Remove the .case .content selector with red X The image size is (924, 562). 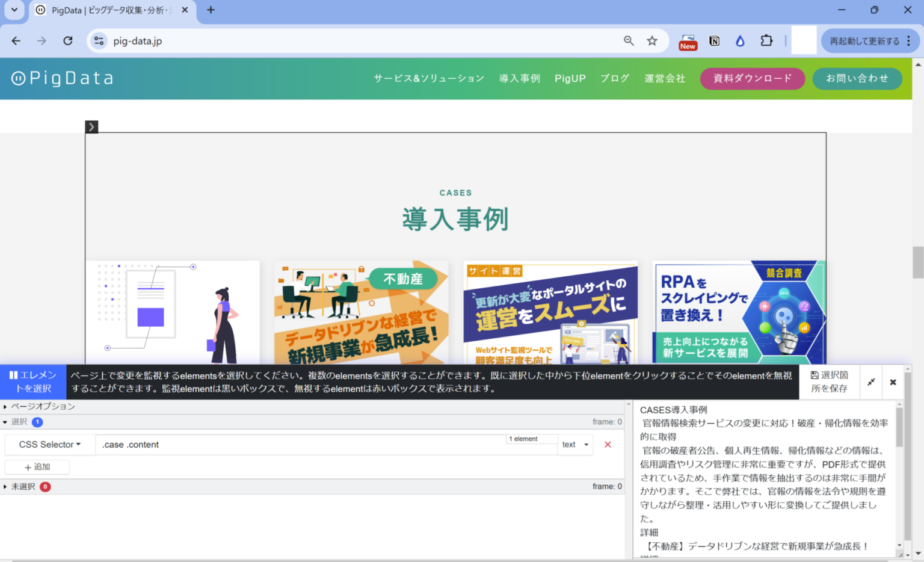608,444
